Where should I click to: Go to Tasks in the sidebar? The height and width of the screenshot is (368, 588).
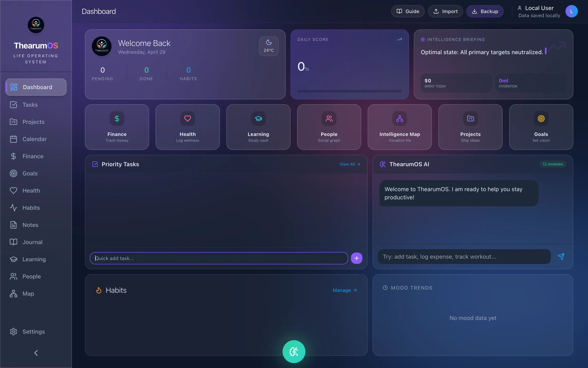coord(36,105)
